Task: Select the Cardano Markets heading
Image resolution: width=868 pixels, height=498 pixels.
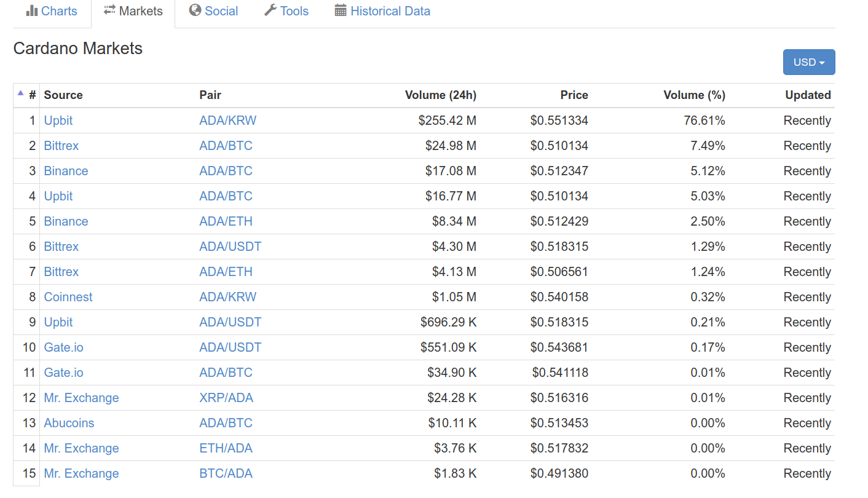Action: (x=78, y=49)
